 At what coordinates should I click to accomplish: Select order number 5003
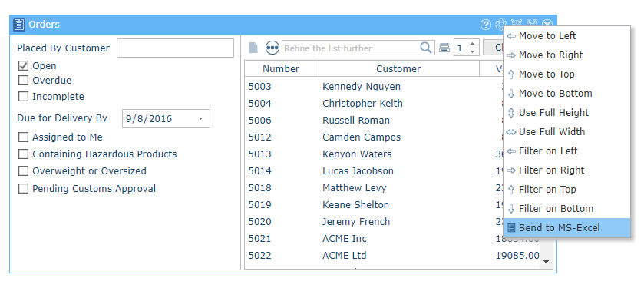pyautogui.click(x=260, y=87)
